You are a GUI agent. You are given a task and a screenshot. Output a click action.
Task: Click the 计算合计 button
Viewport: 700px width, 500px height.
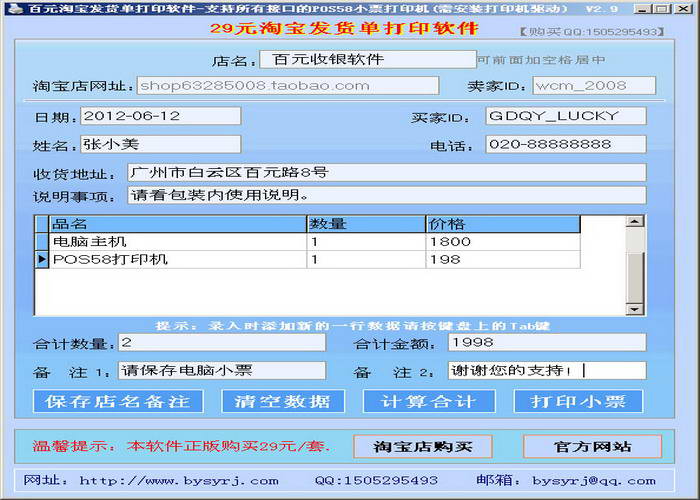tap(429, 401)
